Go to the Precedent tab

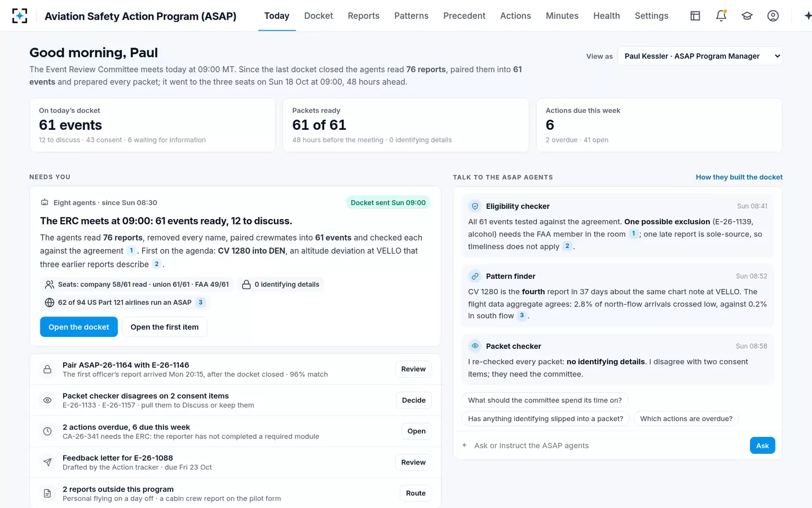pos(464,16)
